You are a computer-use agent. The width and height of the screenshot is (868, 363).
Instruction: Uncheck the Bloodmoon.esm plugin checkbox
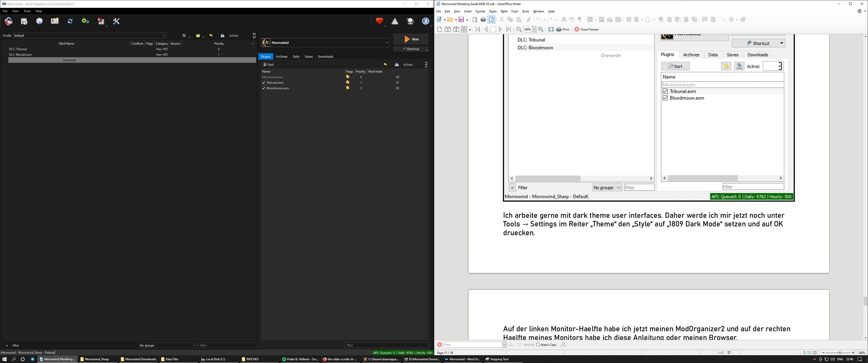point(264,88)
